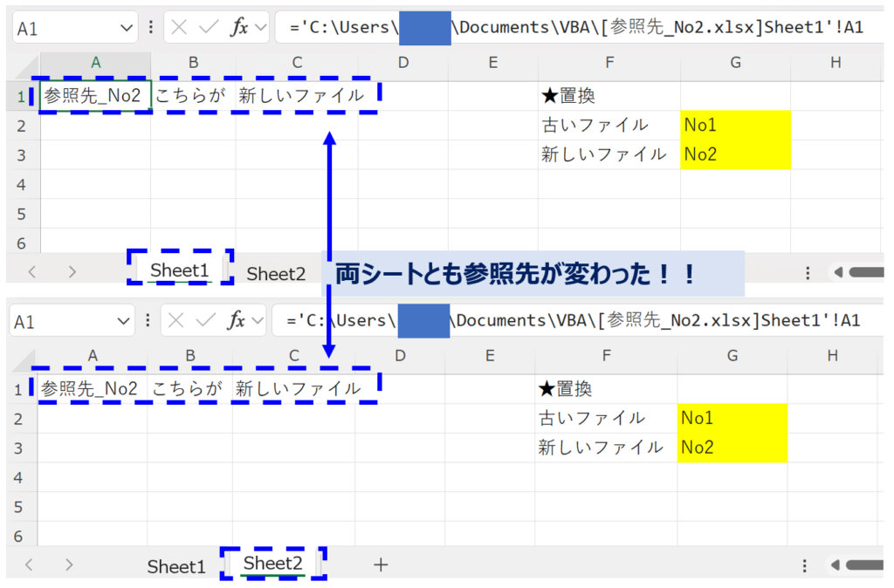Viewport: 894px width, 588px height.
Task: Click previous sheet arrow in lower window
Action: [29, 564]
